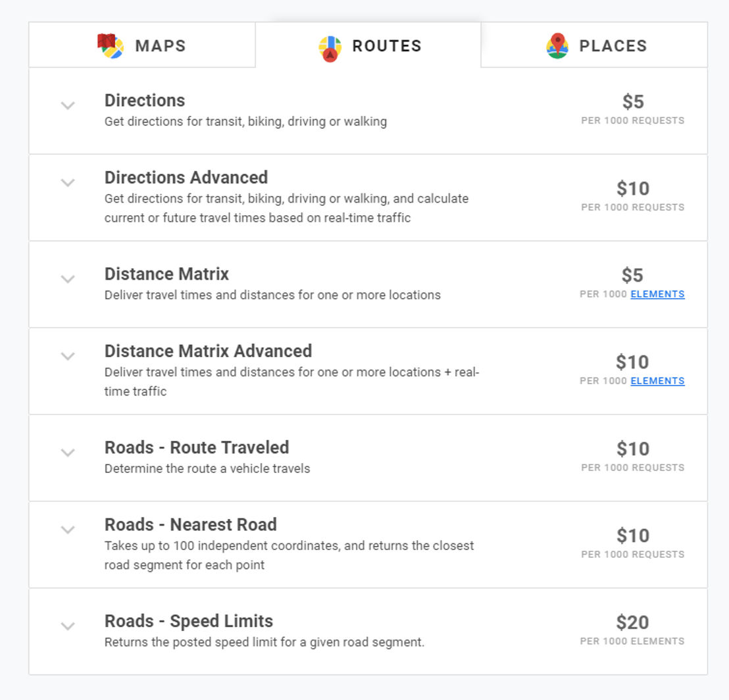
Task: Click 'Deliver travel times and distances for one or more locations' under Distance Matrix
Action: point(272,295)
